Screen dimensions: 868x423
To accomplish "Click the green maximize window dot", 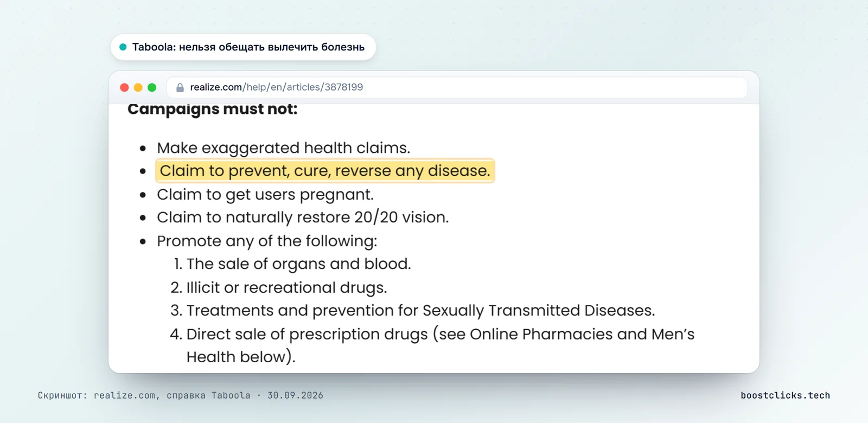I will pos(152,87).
